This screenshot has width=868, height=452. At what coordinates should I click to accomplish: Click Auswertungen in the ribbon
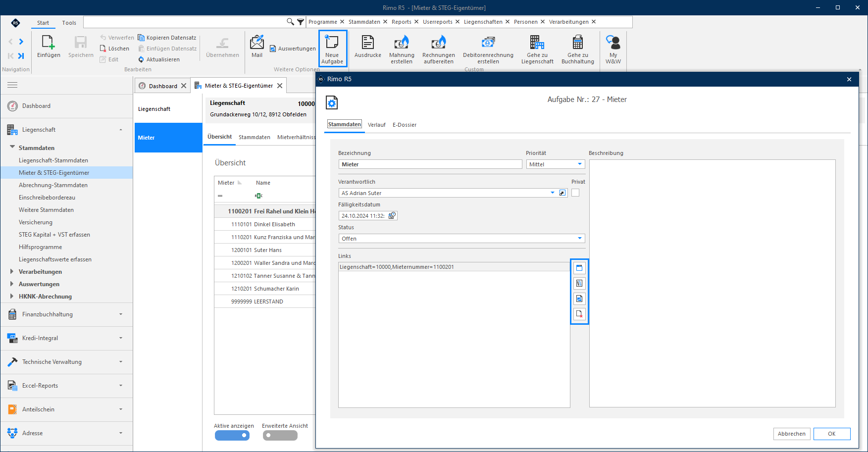293,49
